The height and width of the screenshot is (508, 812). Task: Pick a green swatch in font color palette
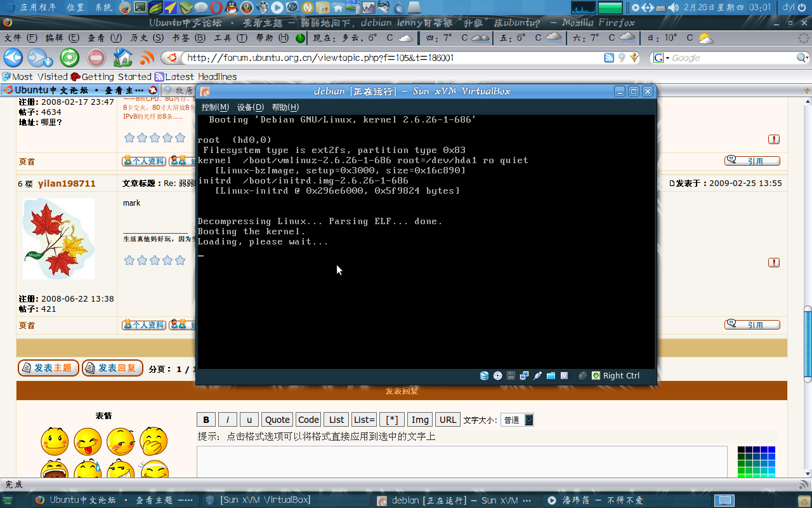coord(741,471)
